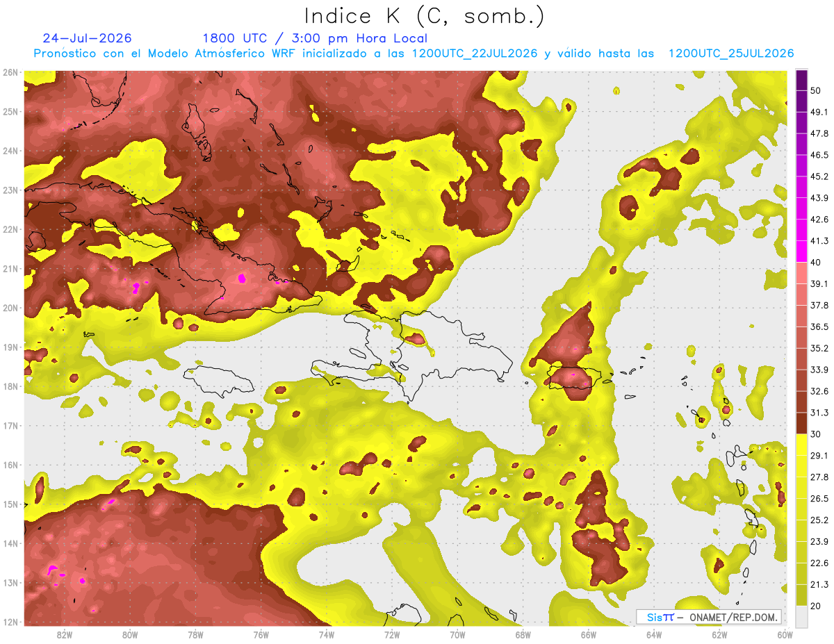Click the colorbar value '41.3'

pos(819,241)
